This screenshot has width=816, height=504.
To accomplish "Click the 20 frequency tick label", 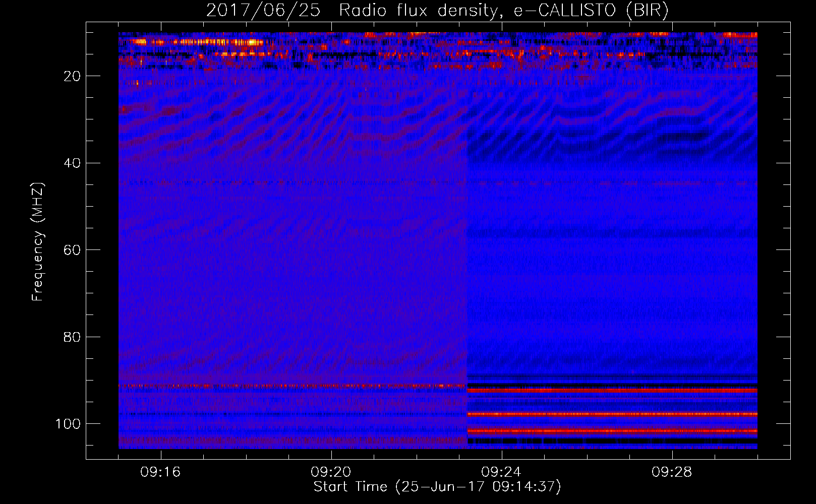I will (73, 76).
